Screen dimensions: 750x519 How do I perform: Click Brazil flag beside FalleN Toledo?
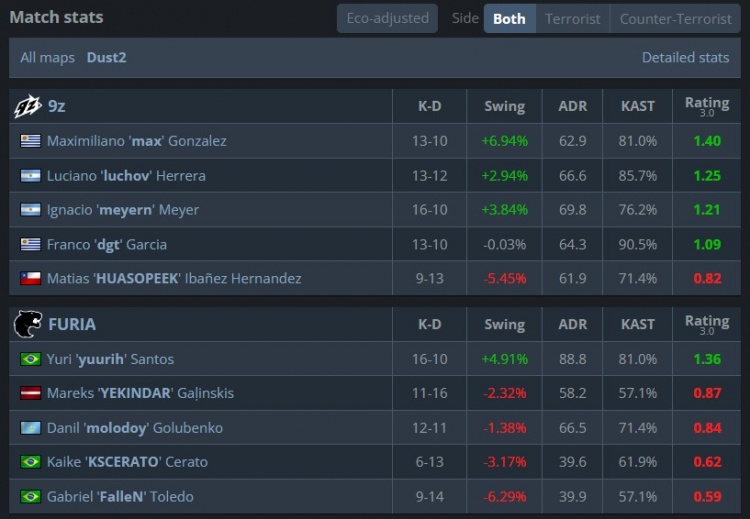[31, 497]
